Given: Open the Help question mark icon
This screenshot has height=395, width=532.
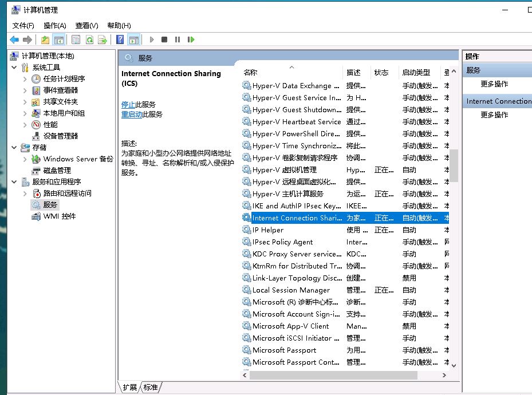Looking at the screenshot, I should pos(120,39).
